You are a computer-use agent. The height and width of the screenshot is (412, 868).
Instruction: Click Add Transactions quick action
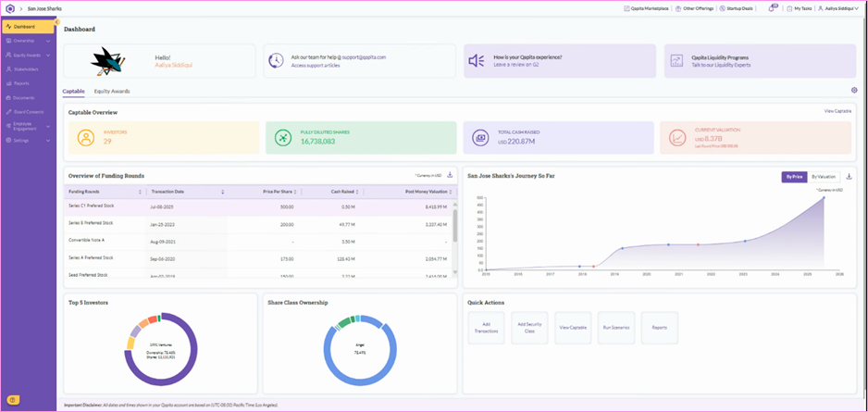487,328
